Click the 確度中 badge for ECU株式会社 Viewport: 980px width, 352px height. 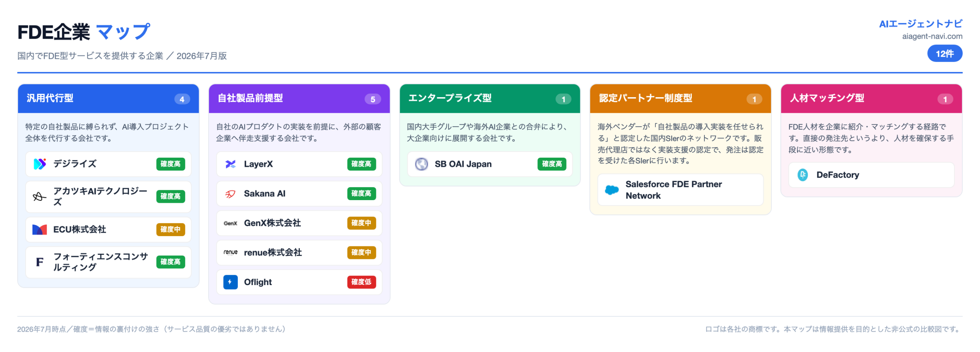[x=170, y=229]
